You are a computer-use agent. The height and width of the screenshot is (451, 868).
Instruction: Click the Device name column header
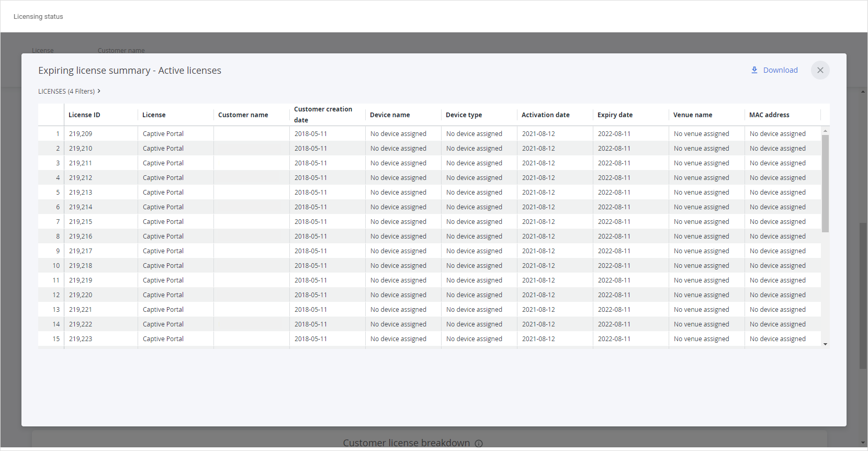tap(390, 115)
